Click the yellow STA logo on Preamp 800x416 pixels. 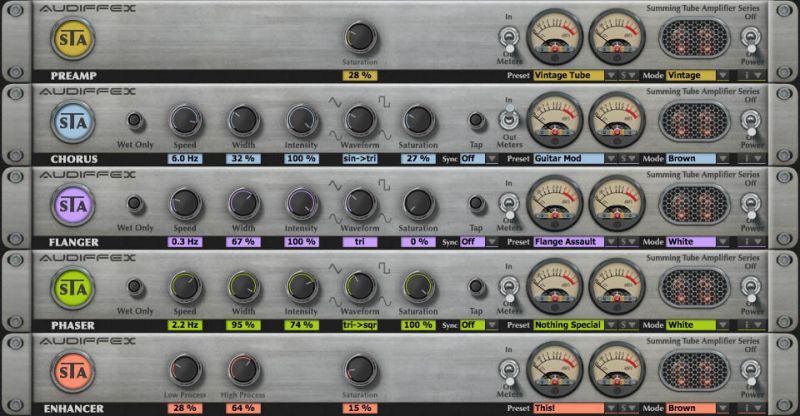(73, 39)
